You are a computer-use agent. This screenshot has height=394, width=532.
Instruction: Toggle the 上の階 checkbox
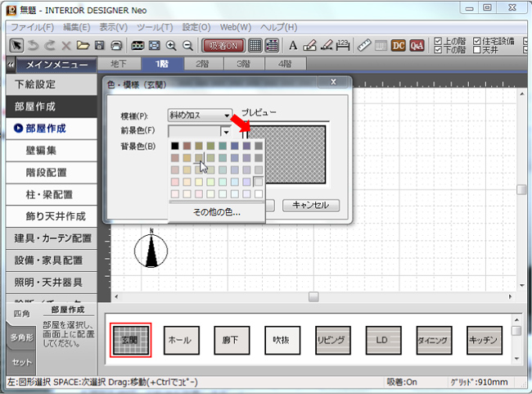(439, 40)
